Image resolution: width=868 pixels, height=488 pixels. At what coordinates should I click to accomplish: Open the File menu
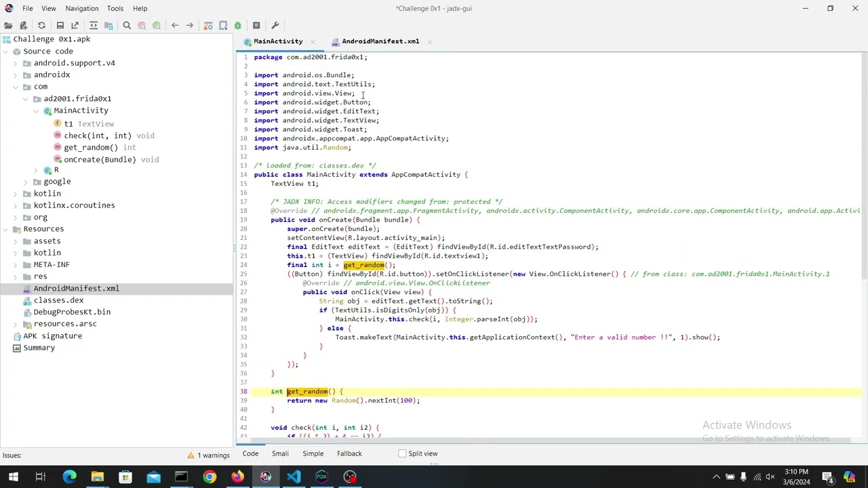pyautogui.click(x=27, y=8)
